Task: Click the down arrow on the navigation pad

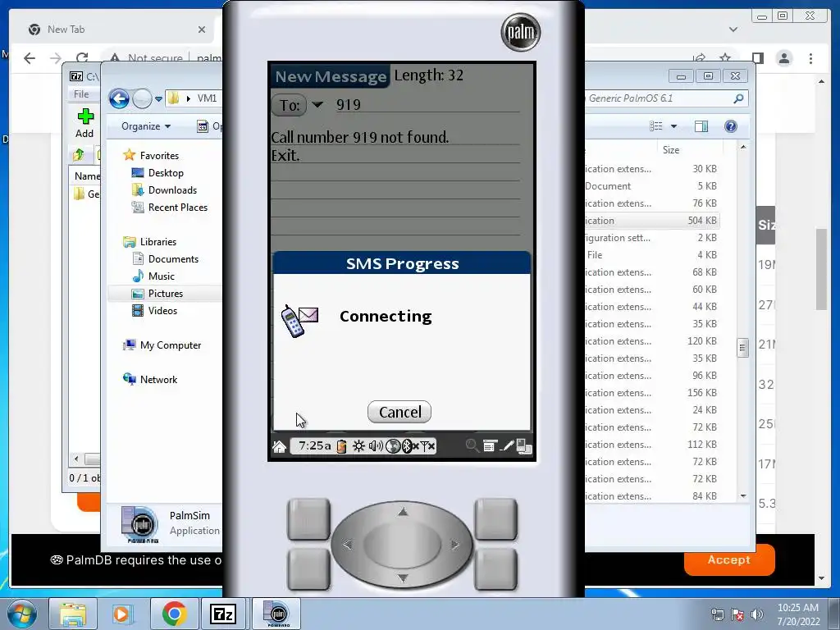Action: tap(403, 577)
